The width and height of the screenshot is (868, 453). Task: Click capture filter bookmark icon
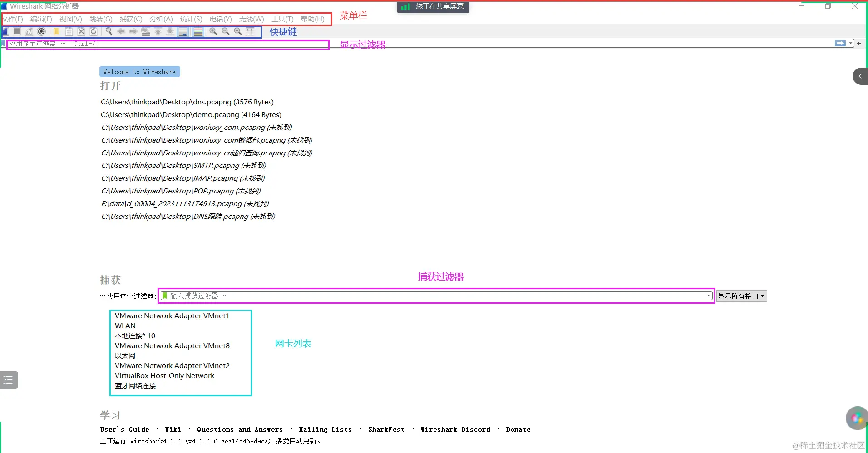tap(165, 296)
